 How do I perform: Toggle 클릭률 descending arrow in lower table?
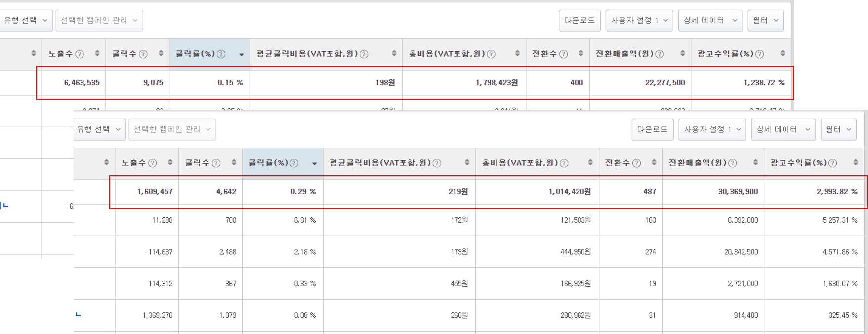pos(315,164)
